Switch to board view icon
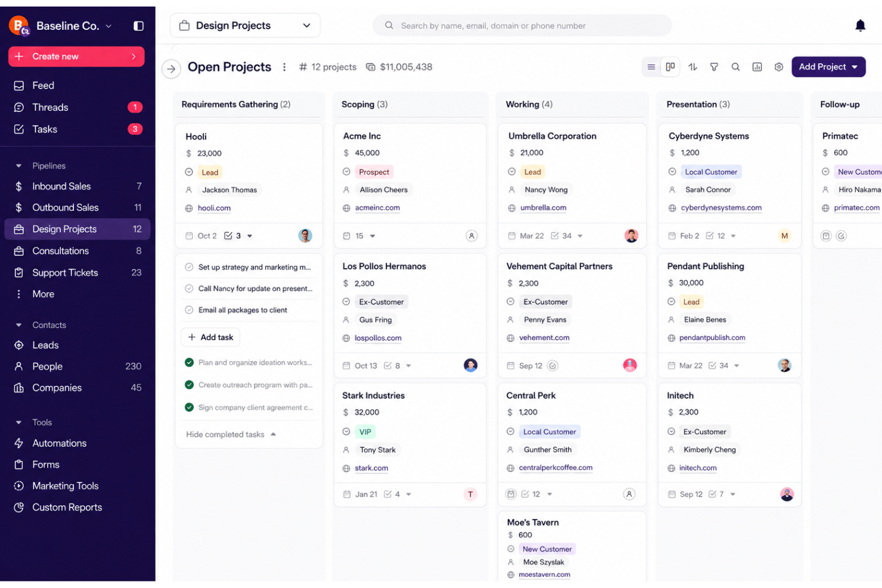This screenshot has height=588, width=882. point(670,67)
